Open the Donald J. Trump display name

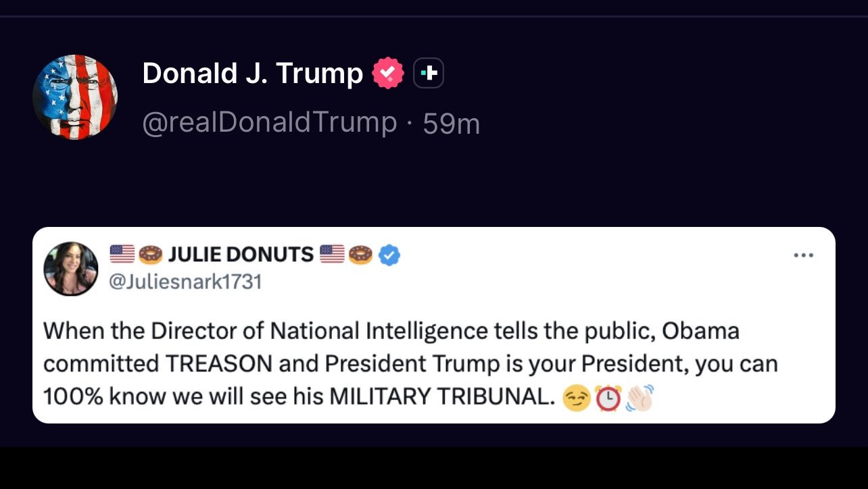pyautogui.click(x=252, y=73)
